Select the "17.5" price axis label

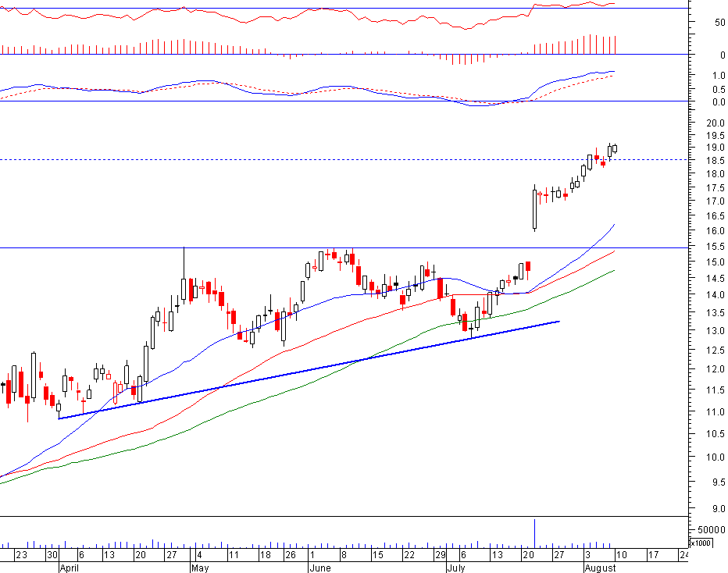point(715,188)
